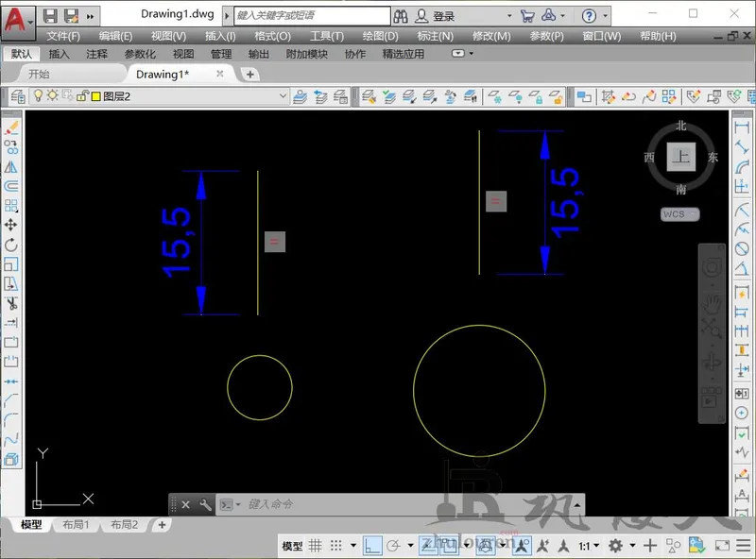
Task: Click the Mirror tool icon
Action: pyautogui.click(x=11, y=166)
